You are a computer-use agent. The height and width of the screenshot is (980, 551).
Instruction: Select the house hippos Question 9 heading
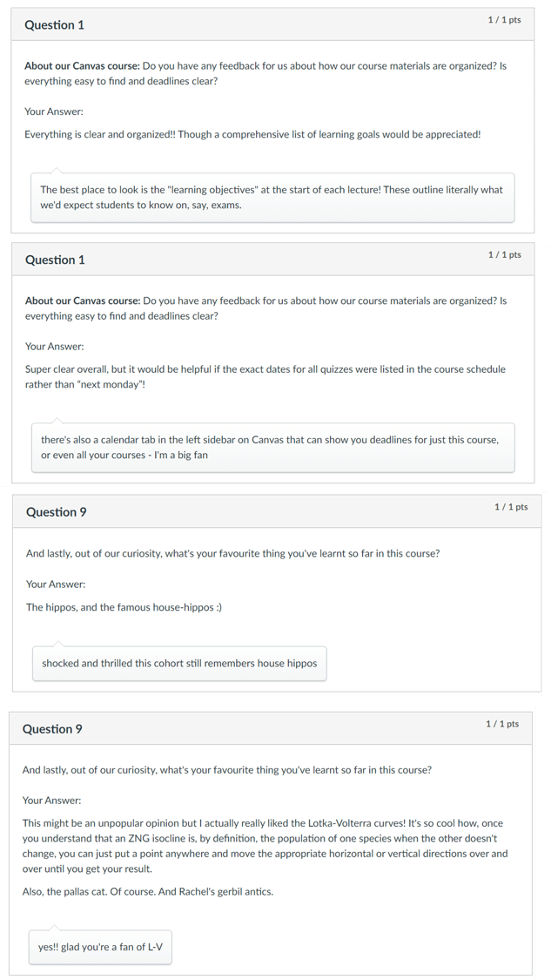[57, 512]
